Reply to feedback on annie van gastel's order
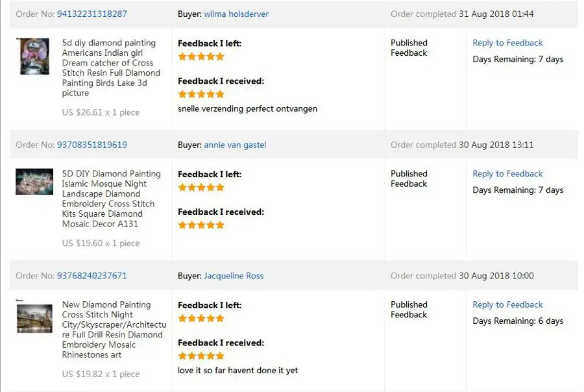Image resolution: width=584 pixels, height=392 pixels. pyautogui.click(x=507, y=174)
